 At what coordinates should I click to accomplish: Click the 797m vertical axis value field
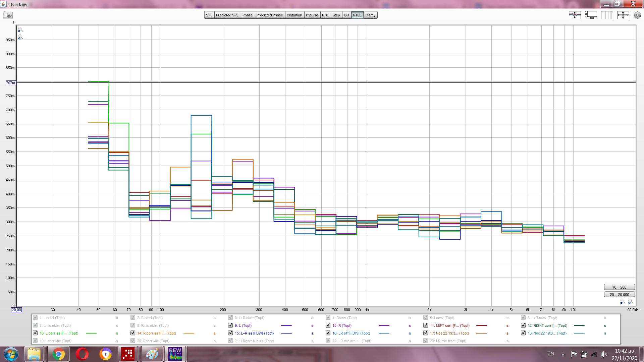[x=10, y=83]
